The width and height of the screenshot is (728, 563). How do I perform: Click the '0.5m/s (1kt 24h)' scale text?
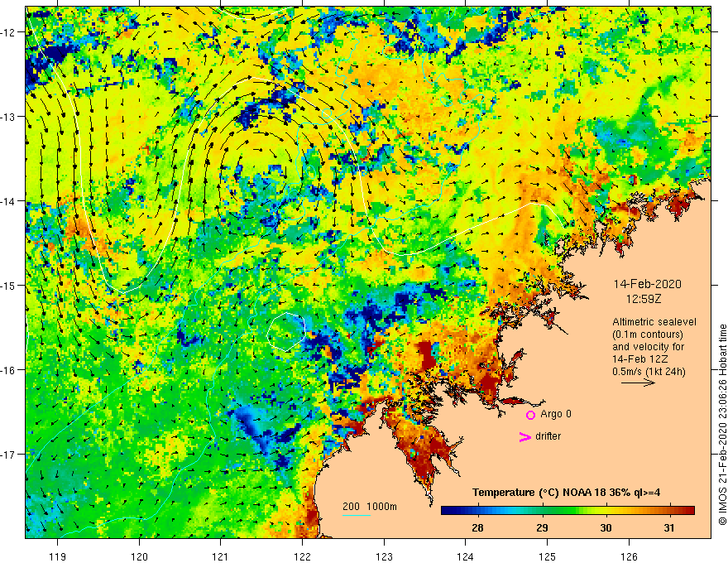pos(649,372)
